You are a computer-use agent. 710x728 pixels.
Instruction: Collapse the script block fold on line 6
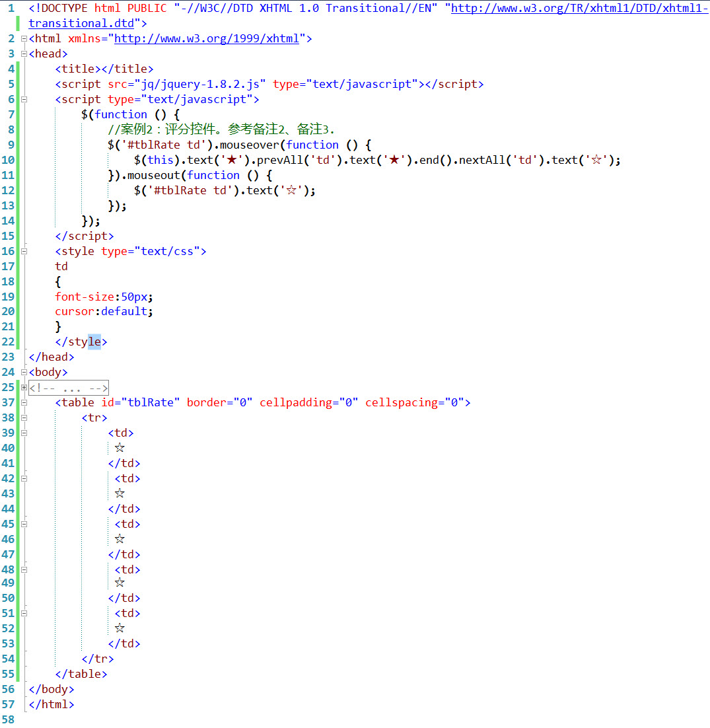pos(24,99)
